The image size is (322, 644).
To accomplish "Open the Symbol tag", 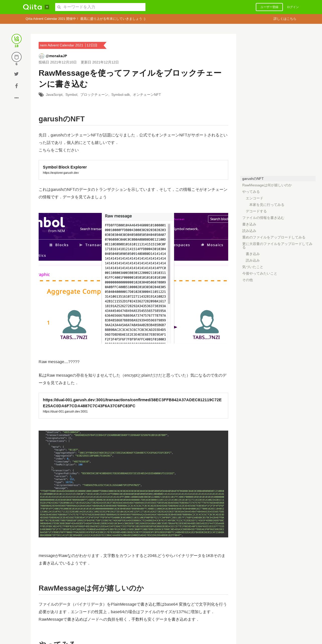I will (71, 95).
